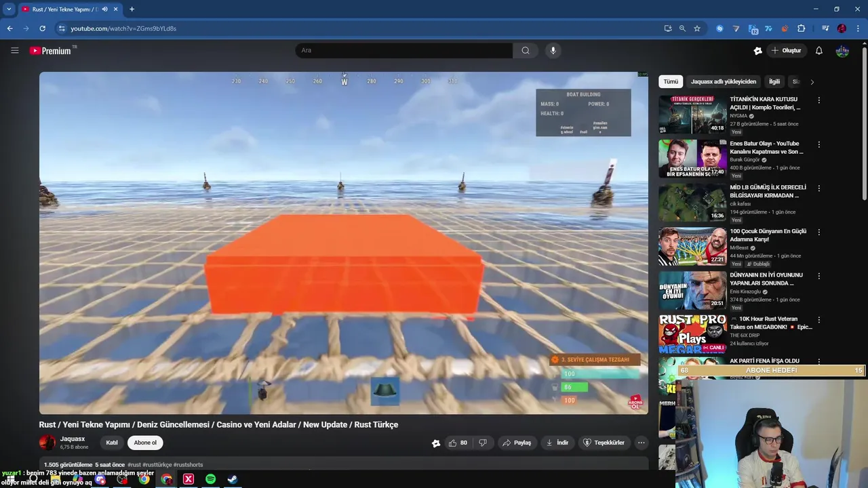Download the video with İndir
Screen dimensions: 868x488
(557, 443)
